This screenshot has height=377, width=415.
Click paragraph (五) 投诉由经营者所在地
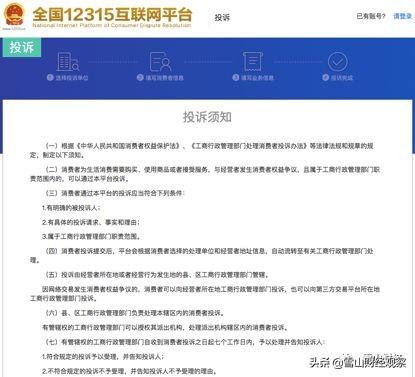click(x=157, y=275)
